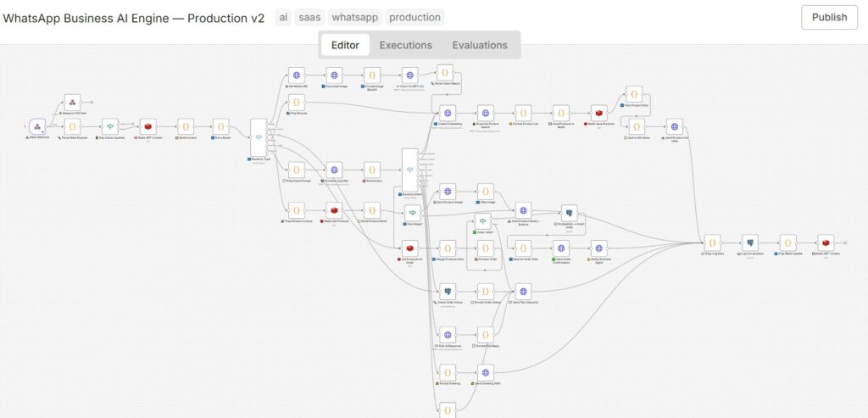Click the Build Context code node
The height and width of the screenshot is (418, 868).
[x=186, y=126]
